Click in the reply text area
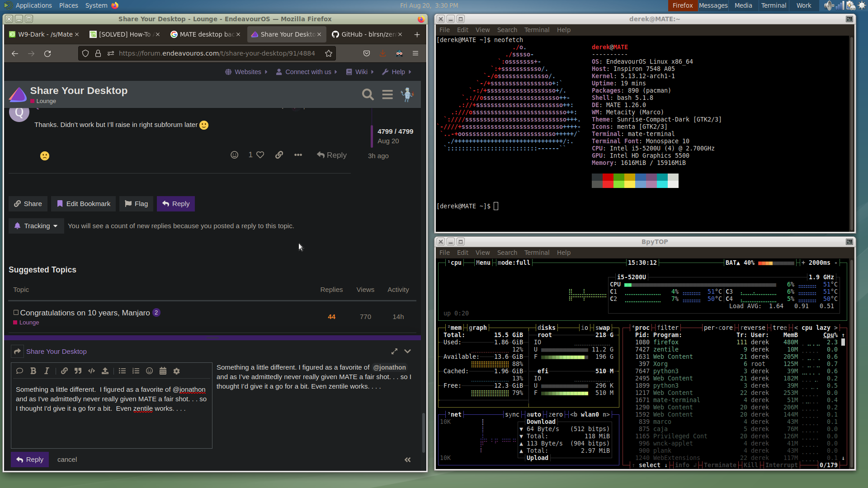868x488 pixels. (112, 413)
